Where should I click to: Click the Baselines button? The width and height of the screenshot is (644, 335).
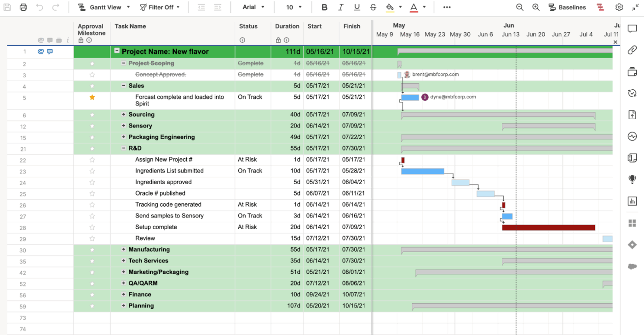[567, 7]
